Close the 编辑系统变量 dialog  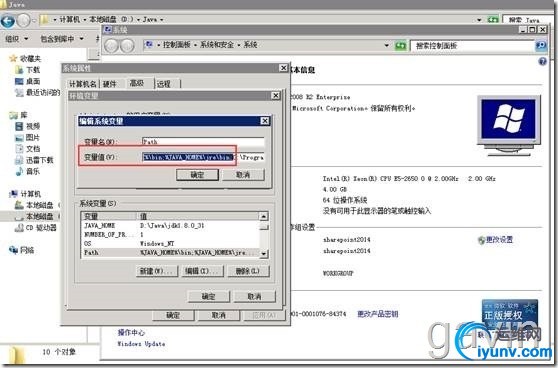point(265,121)
